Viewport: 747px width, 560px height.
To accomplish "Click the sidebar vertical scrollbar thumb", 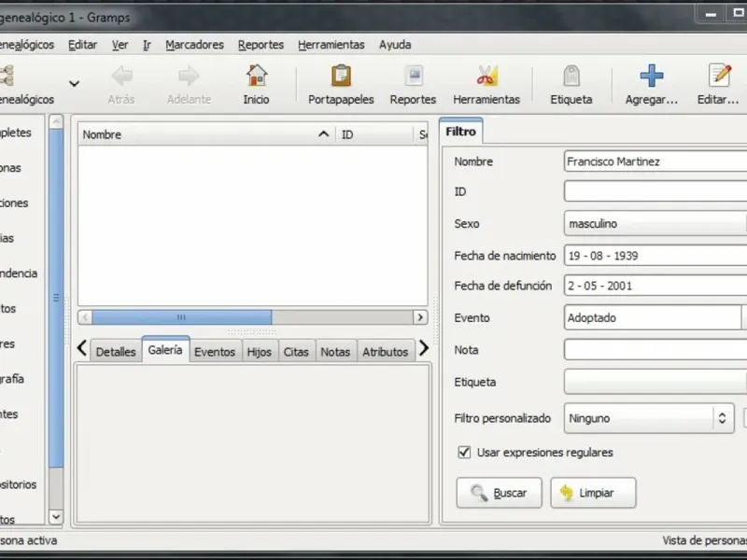I will [56, 298].
